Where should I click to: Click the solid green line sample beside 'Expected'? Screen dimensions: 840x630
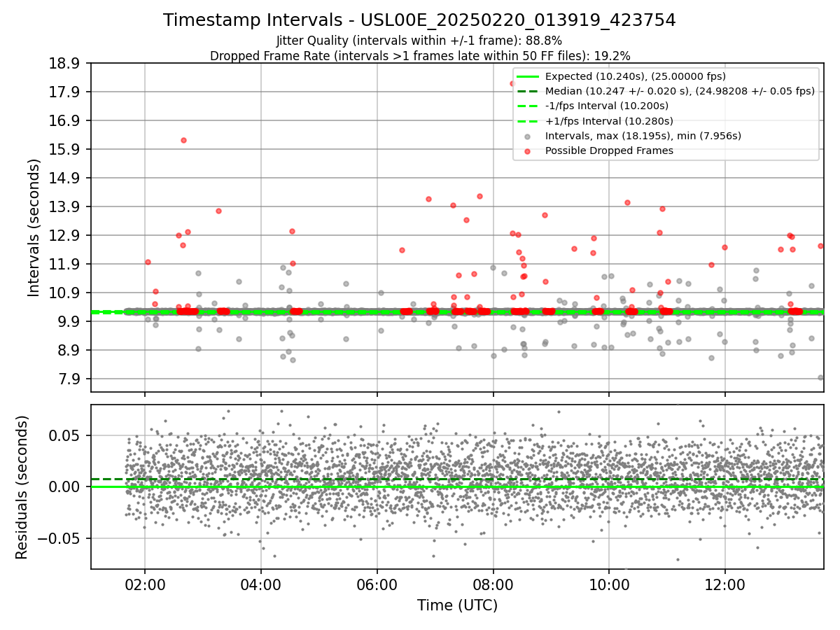[x=528, y=76]
